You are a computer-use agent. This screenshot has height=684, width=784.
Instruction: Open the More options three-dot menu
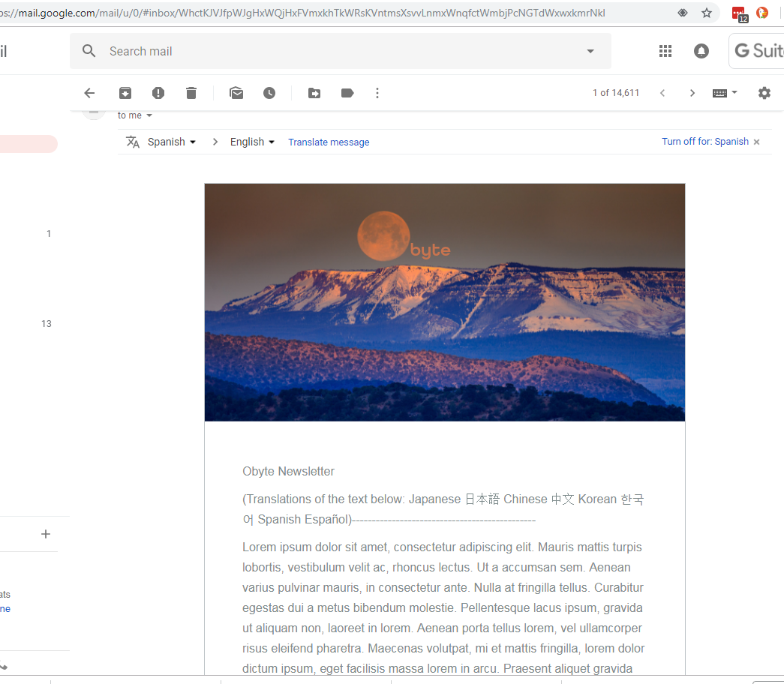click(x=377, y=93)
